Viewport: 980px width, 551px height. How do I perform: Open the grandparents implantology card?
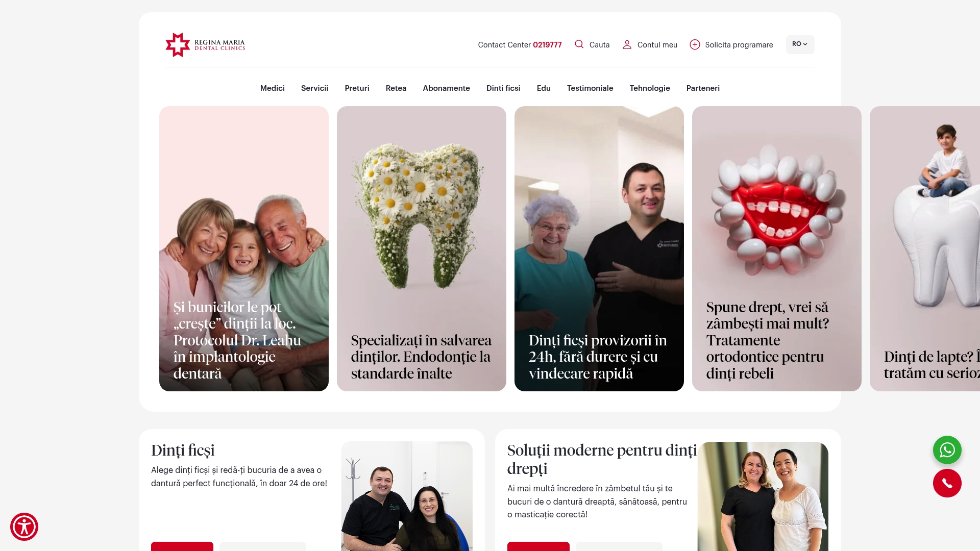(244, 248)
